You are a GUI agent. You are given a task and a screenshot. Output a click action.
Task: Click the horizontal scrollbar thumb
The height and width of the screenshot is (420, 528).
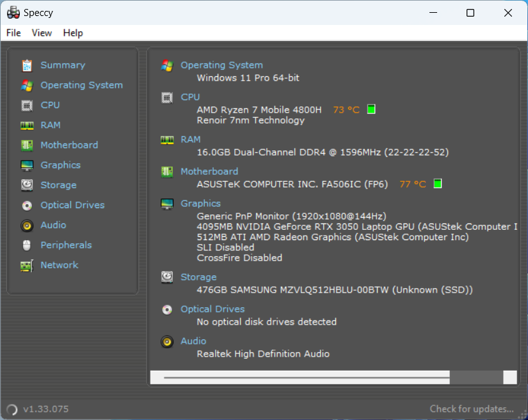(x=300, y=378)
